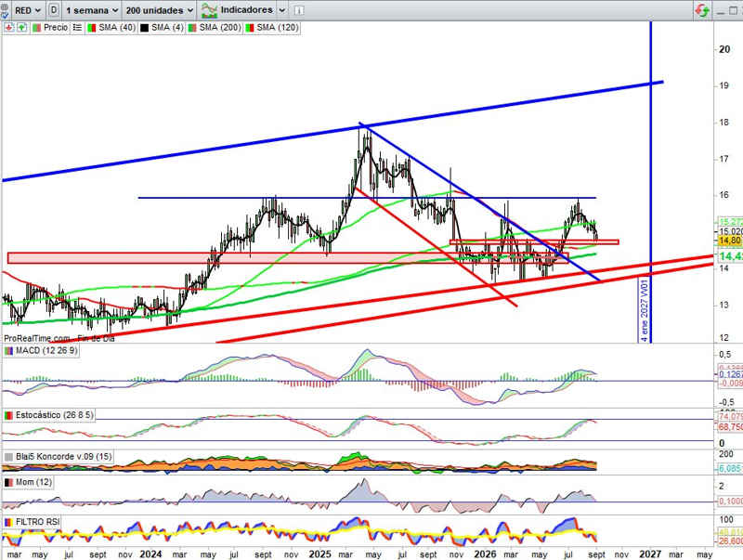
Task: Open the price list settings icon
Action: click(x=77, y=28)
